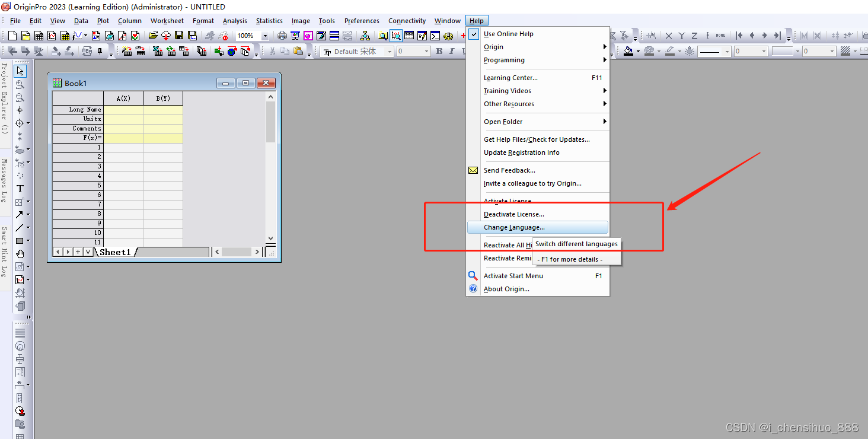Image resolution: width=868 pixels, height=439 pixels.
Task: Click the New Matrix icon
Action: click(x=65, y=36)
